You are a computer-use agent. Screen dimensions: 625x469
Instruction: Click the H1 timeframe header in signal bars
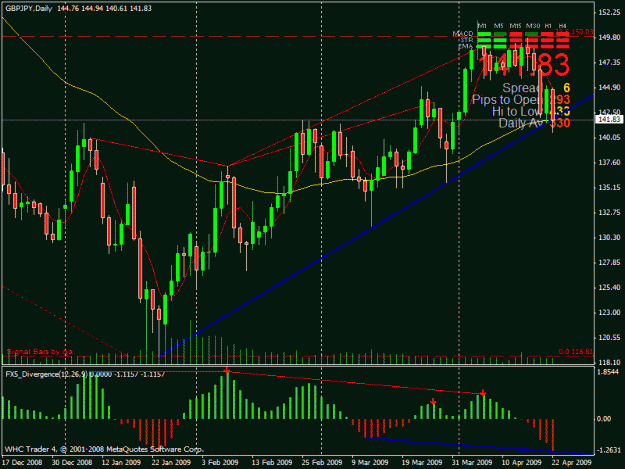pyautogui.click(x=548, y=26)
